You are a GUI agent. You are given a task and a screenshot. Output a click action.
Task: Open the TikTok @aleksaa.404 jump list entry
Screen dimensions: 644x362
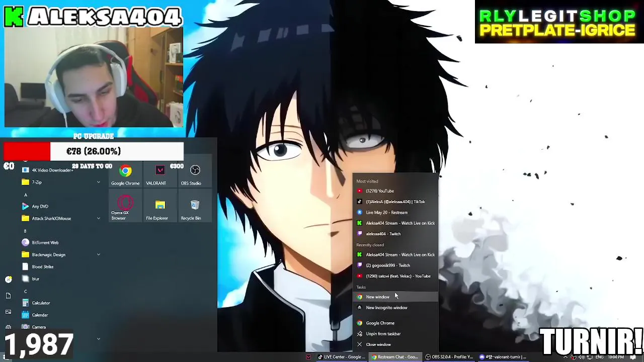395,202
